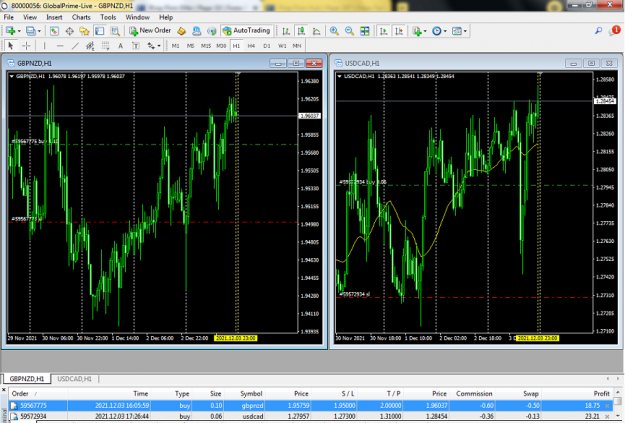Pick the vertical line drawing tool
The image size is (625, 423).
[x=44, y=46]
